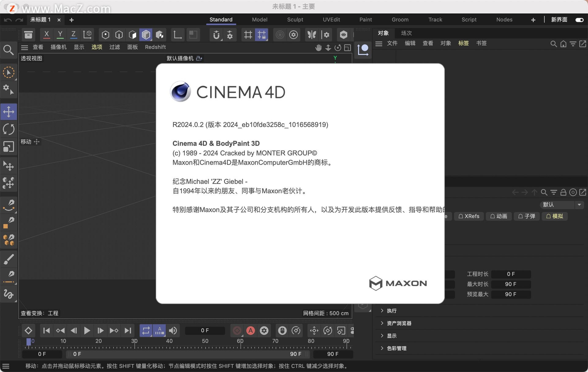Image resolution: width=588 pixels, height=372 pixels.
Task: Switch to 场次 tab
Action: click(x=406, y=33)
